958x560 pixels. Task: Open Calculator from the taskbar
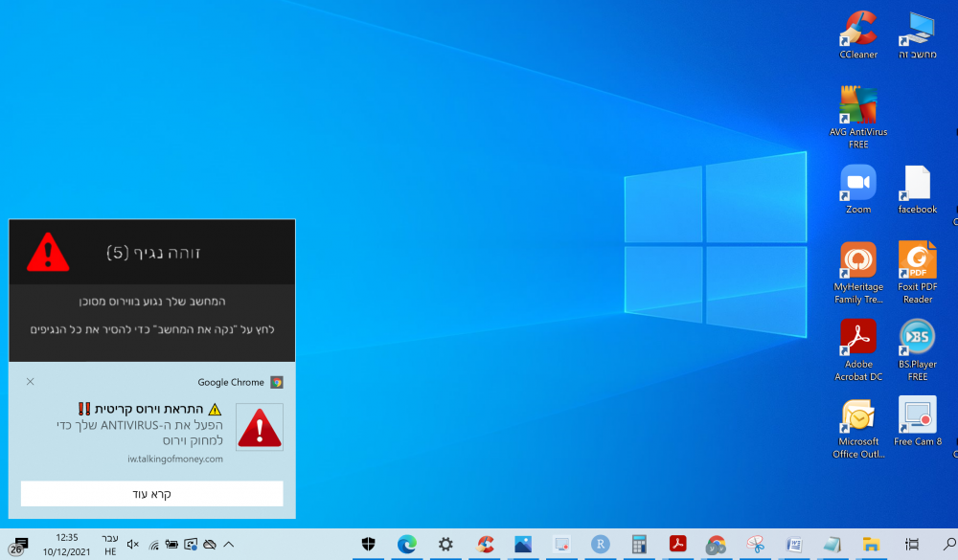[639, 544]
